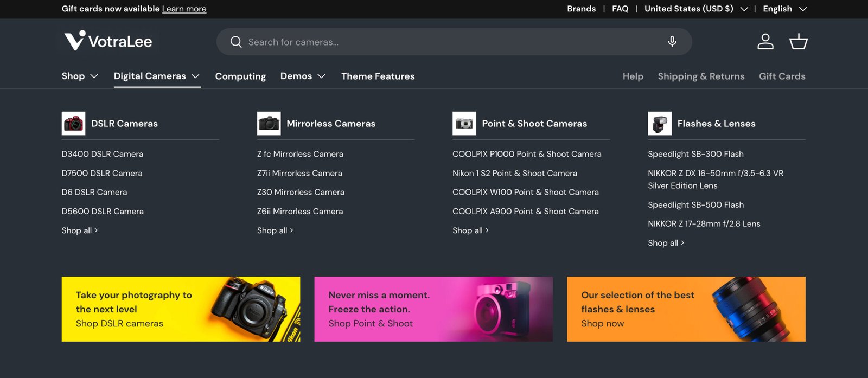Click the Mirrorless Cameras category image
Screen dimensions: 868x378
[269, 124]
